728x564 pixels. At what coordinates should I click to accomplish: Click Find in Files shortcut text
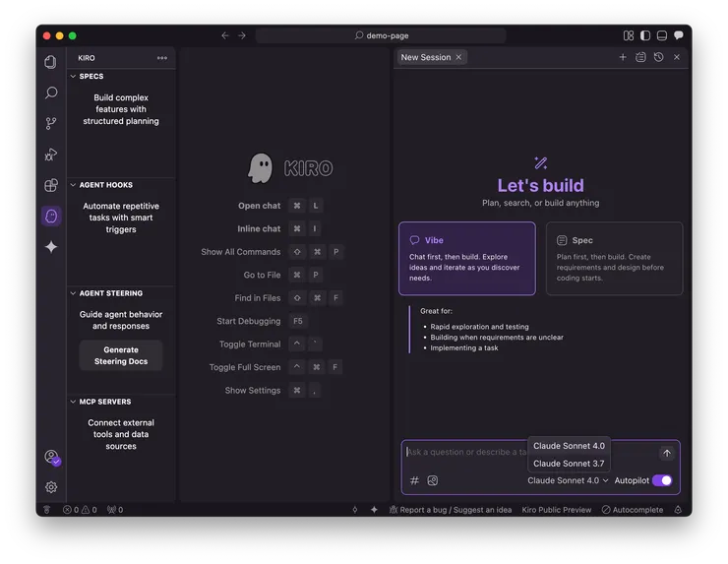point(257,298)
